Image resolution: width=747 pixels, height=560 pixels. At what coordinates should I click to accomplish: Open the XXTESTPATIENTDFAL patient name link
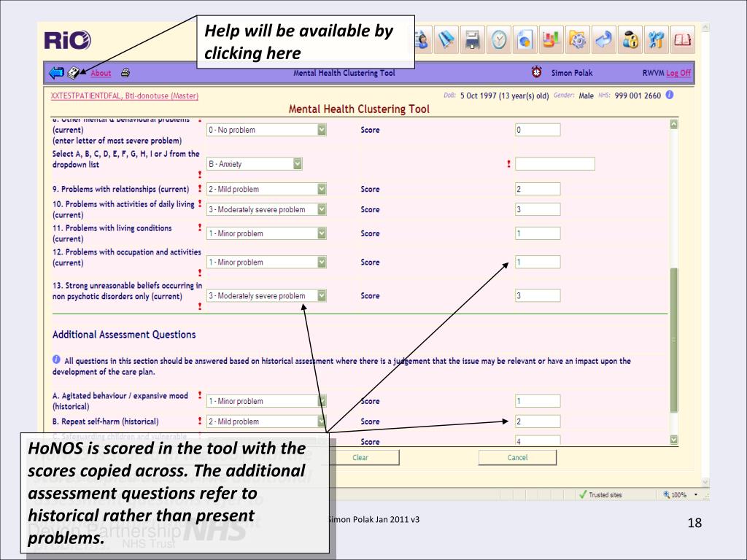124,96
